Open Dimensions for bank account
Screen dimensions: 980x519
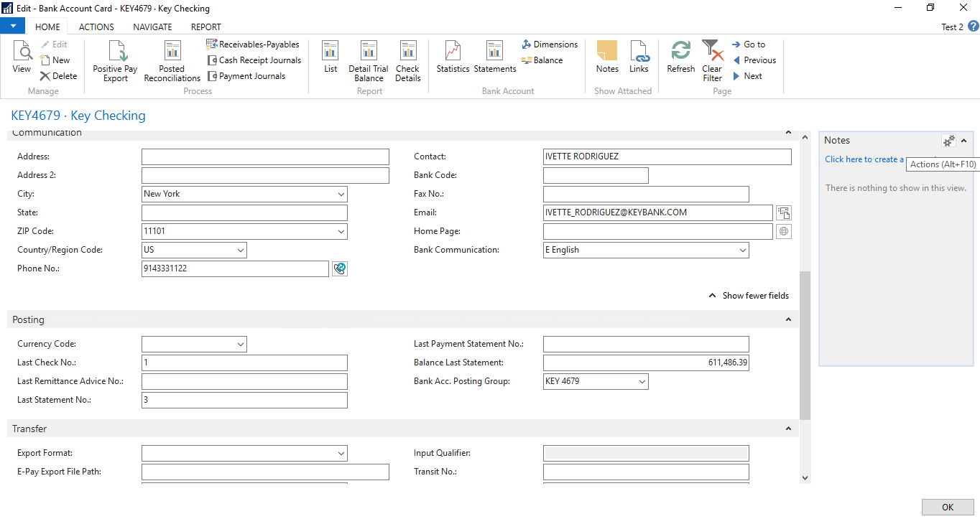click(550, 45)
